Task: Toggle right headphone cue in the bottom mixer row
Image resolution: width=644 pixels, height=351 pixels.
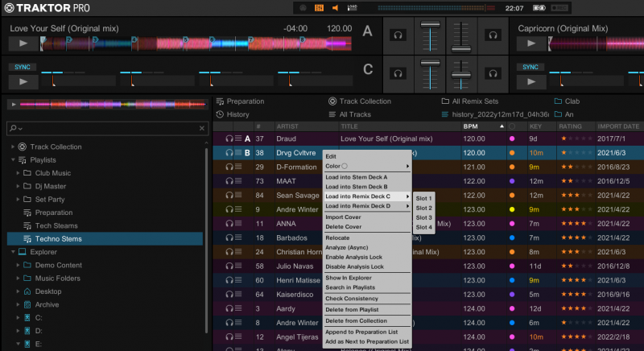Action: (x=493, y=74)
